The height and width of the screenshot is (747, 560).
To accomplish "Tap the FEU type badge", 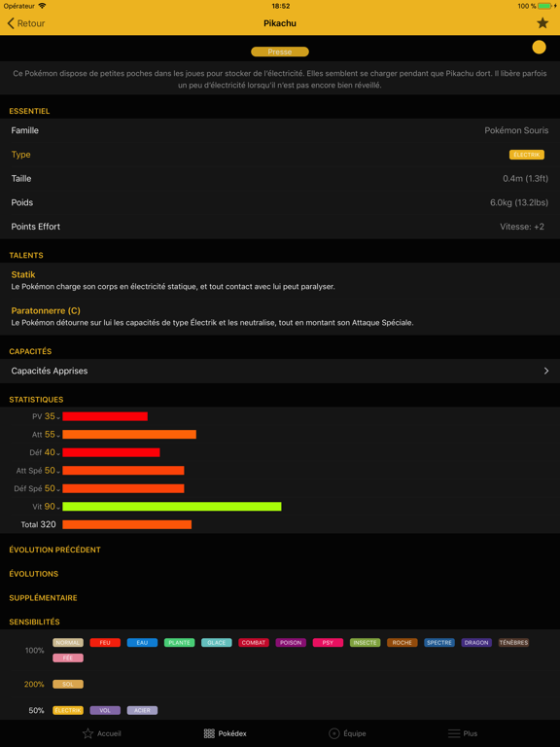I will tap(105, 643).
